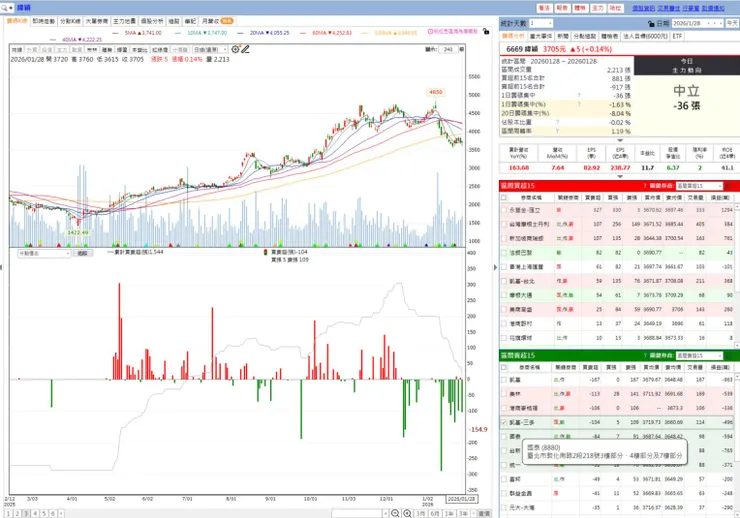
Task: Open the date picker dropdown arrow
Action: point(708,23)
